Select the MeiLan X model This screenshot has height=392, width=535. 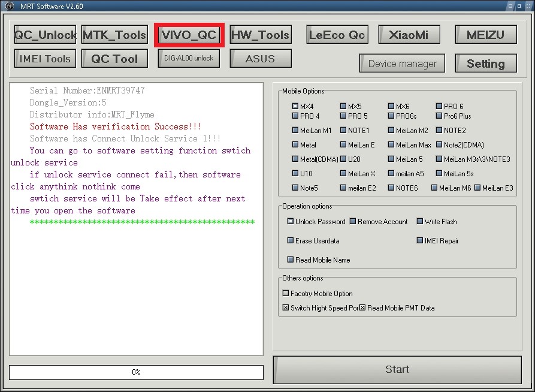[x=343, y=173]
